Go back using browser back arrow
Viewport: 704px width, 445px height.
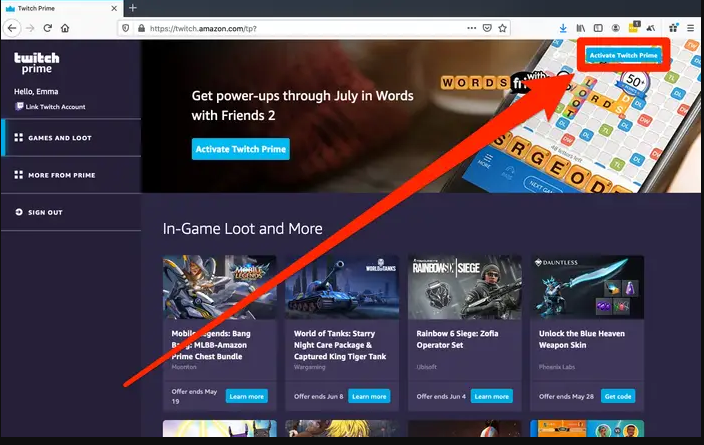tap(12, 28)
